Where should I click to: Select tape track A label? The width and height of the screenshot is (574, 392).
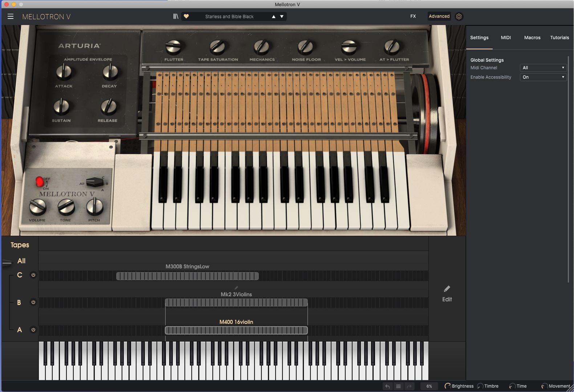[20, 330]
